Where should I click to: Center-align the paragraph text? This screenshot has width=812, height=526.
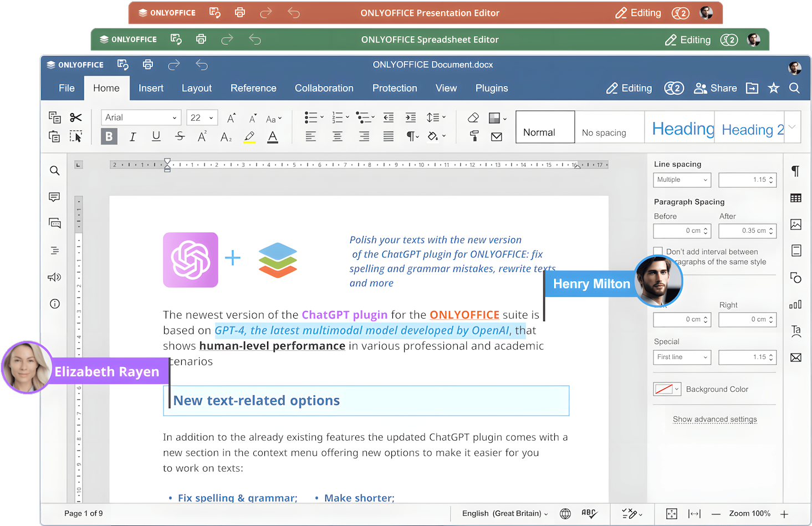(x=337, y=136)
